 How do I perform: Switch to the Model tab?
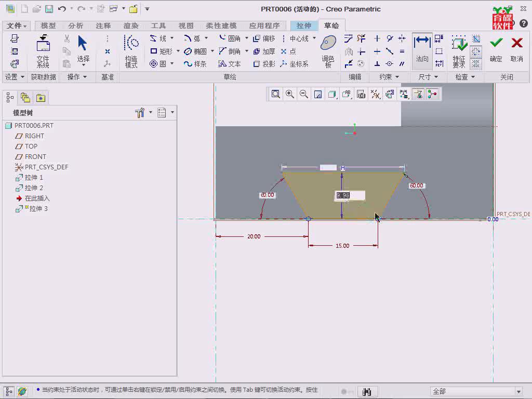coord(48,25)
